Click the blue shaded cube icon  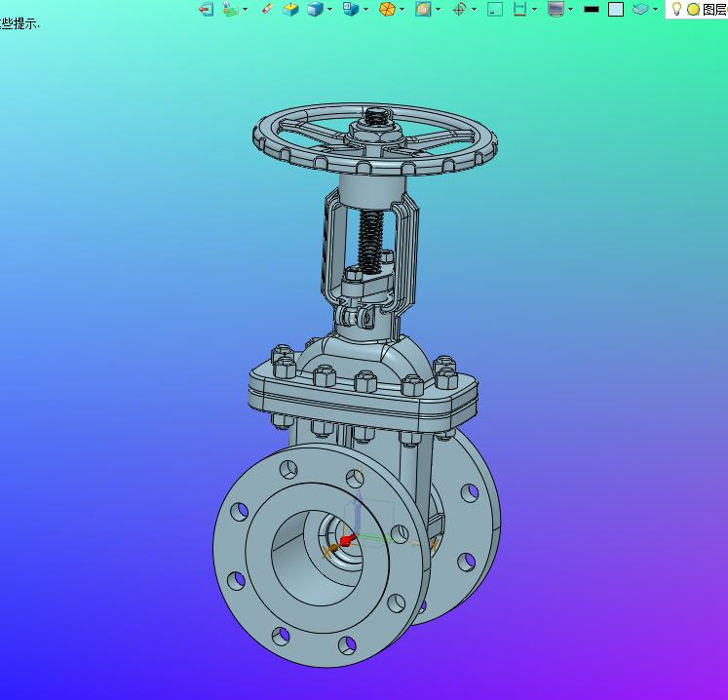pos(315,9)
